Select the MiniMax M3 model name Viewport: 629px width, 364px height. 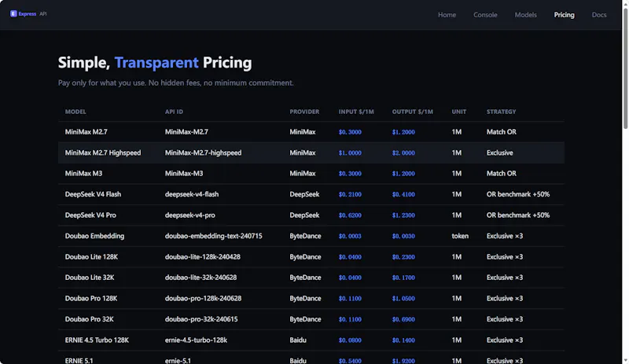point(83,174)
